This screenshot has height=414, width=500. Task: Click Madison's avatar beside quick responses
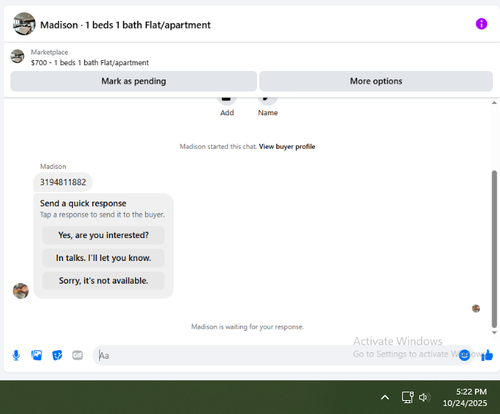click(x=21, y=291)
